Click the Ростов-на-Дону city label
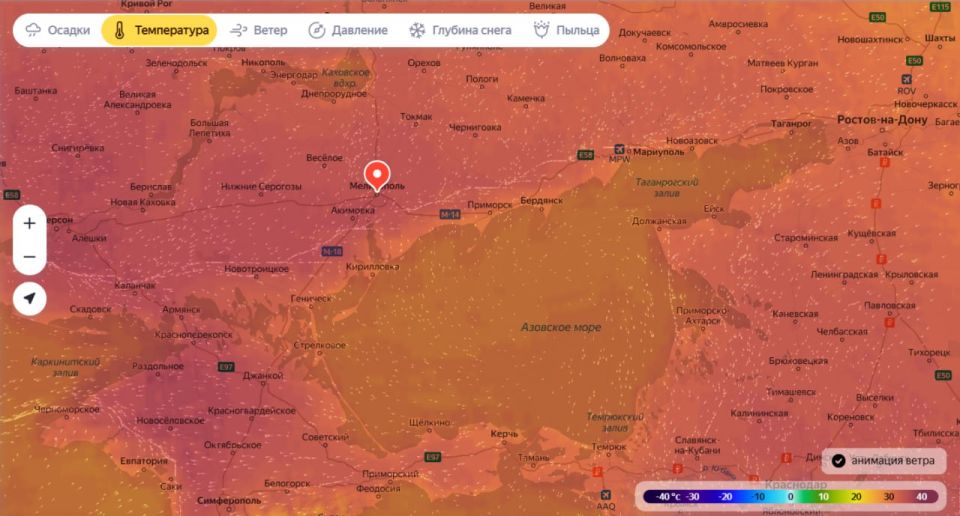The width and height of the screenshot is (960, 516). [881, 120]
